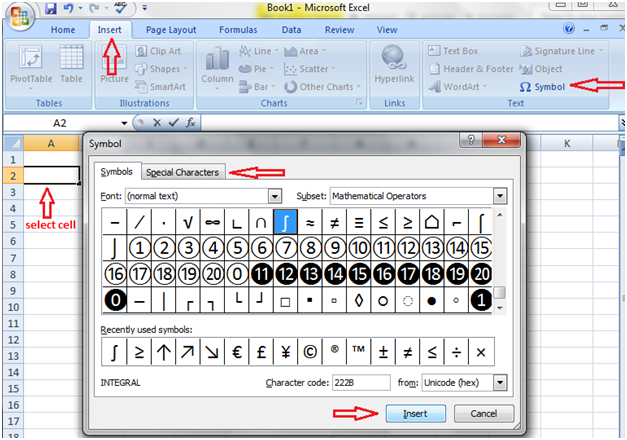The image size is (627, 440).
Task: Switch to the Home ribbon tab
Action: click(x=63, y=30)
